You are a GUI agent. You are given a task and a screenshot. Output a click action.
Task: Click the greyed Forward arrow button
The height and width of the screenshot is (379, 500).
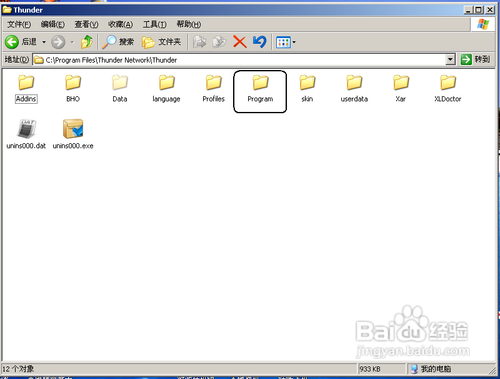[58, 42]
